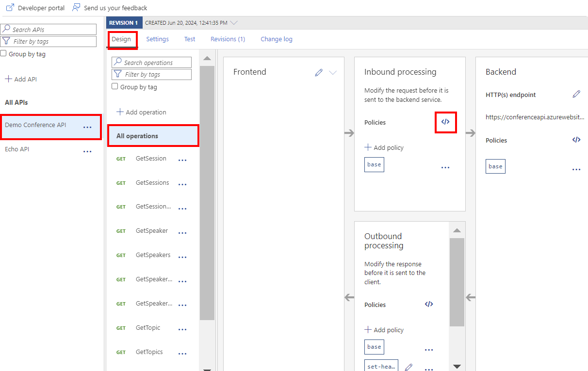588x371 pixels.
Task: Open Inbound processing policy code editor
Action: 445,122
